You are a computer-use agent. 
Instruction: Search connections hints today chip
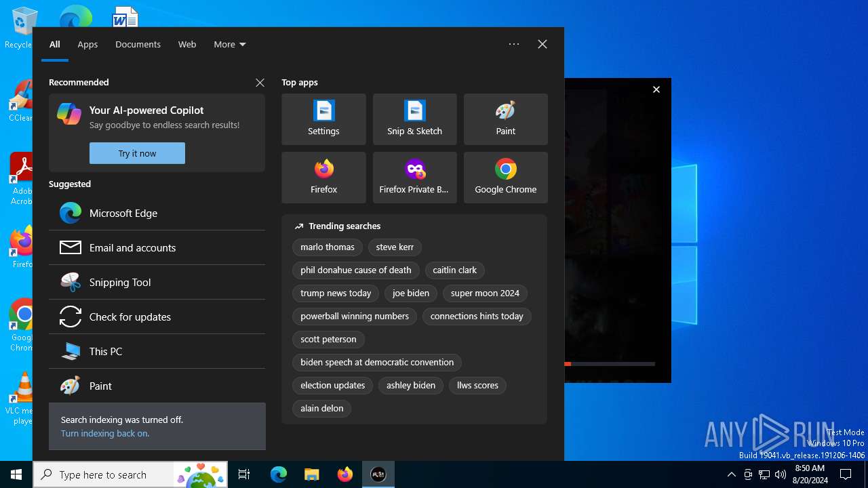[477, 317]
